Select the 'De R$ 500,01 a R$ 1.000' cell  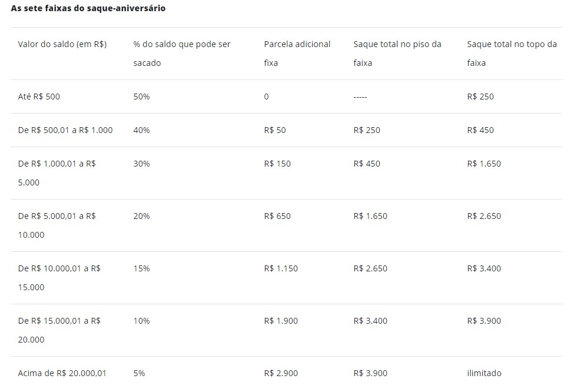coord(65,130)
